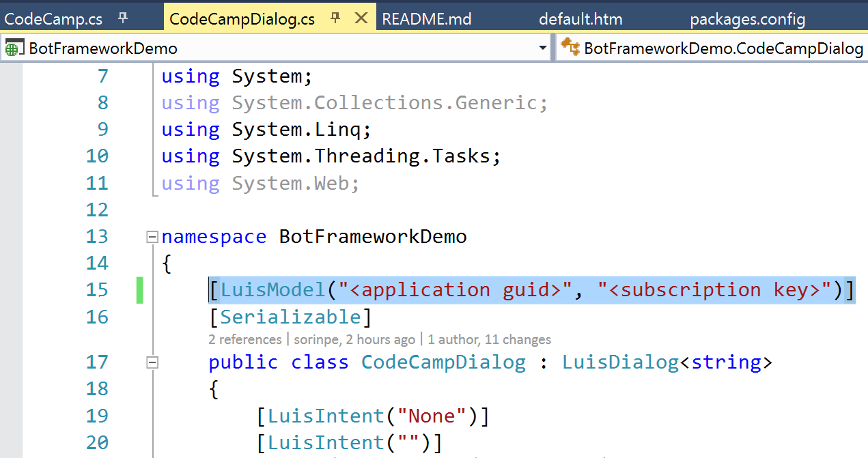Click 'LuisDialog<string>' base type
Image resolution: width=868 pixels, height=458 pixels.
point(667,362)
